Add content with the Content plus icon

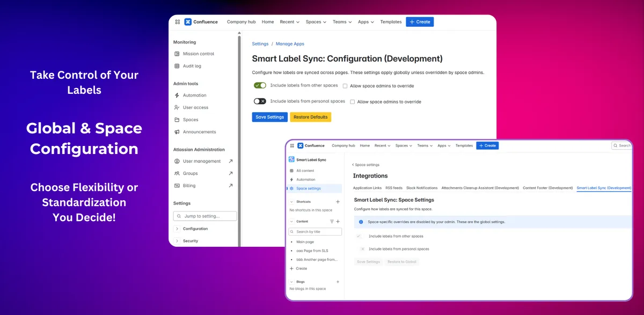338,221
